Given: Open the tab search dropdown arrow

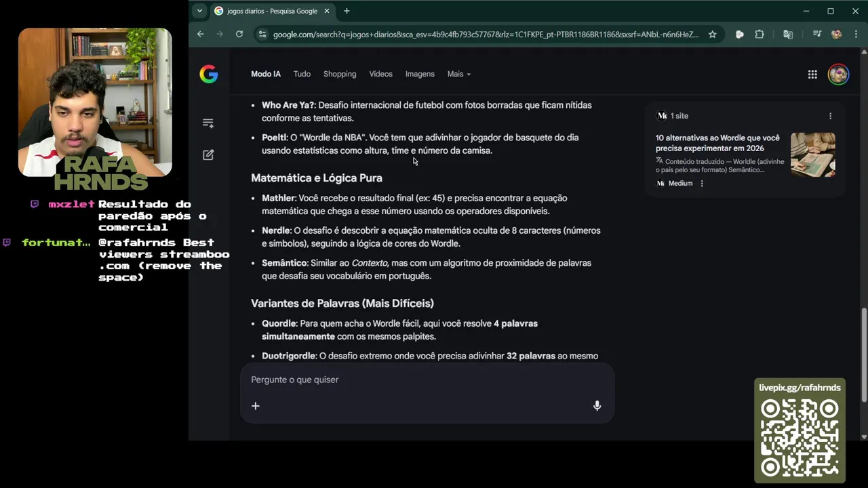Looking at the screenshot, I should point(199,11).
